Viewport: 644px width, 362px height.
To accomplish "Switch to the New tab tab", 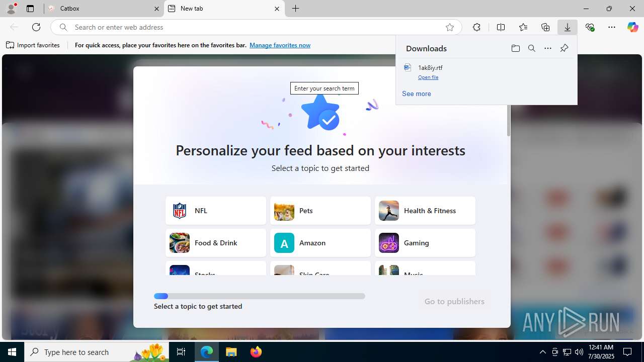I will click(224, 9).
